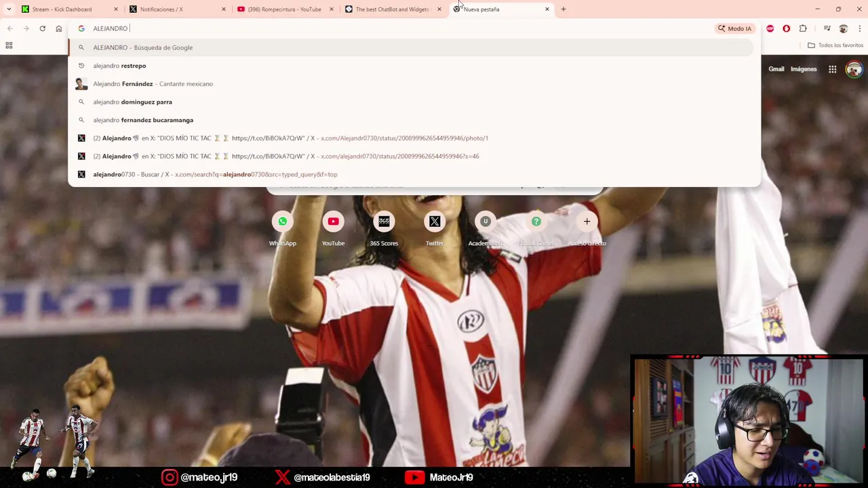The image size is (868, 488).
Task: Open the Extensions puzzle piece menu
Action: 803,28
